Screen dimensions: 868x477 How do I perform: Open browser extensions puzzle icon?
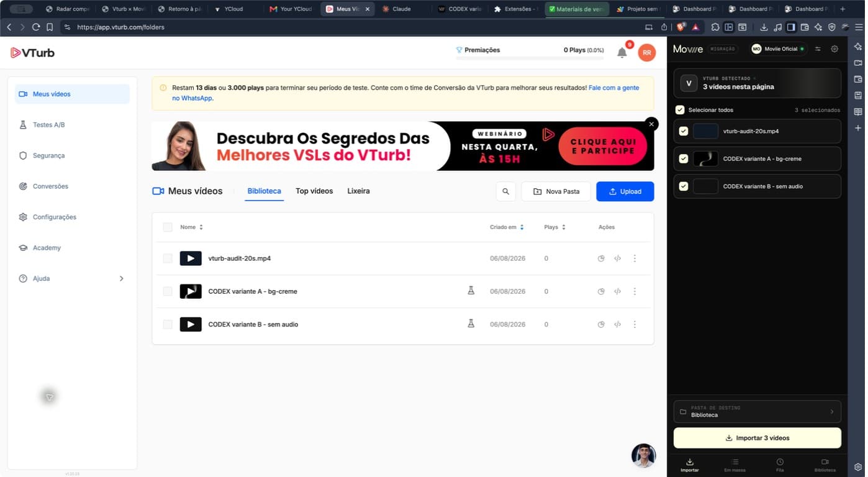click(x=715, y=27)
